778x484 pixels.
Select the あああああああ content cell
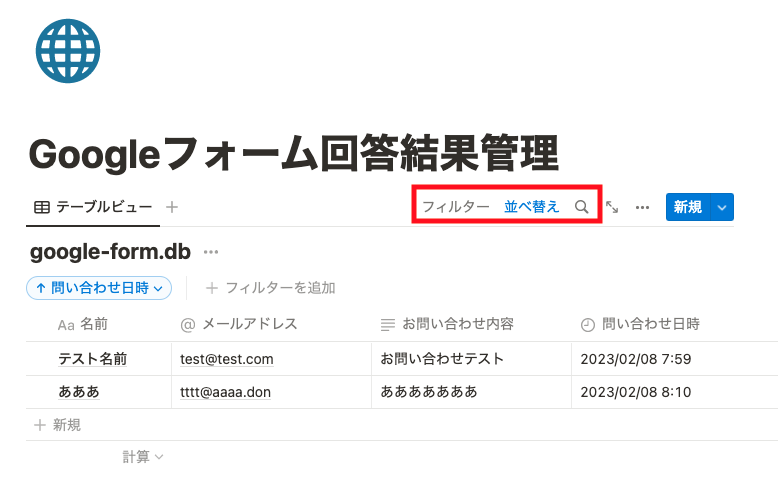click(429, 392)
